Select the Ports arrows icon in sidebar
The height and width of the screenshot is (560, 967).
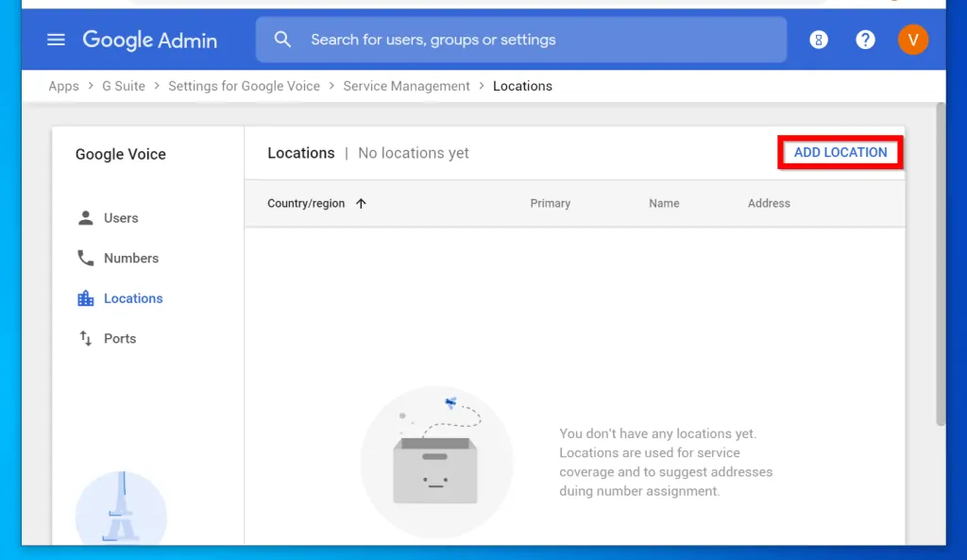click(x=86, y=338)
